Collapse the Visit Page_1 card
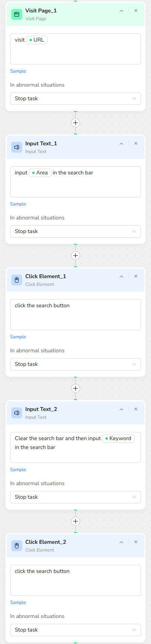Screen dimensions: 151x644 click(x=121, y=11)
